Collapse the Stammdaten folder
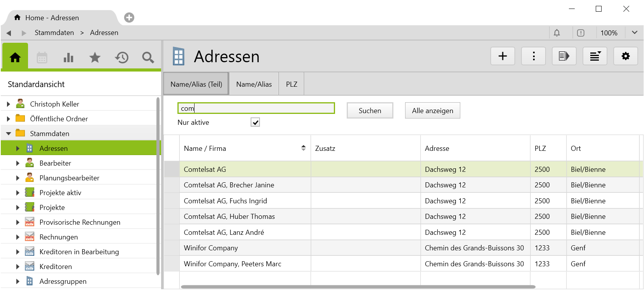This screenshot has height=290, width=644. point(8,134)
